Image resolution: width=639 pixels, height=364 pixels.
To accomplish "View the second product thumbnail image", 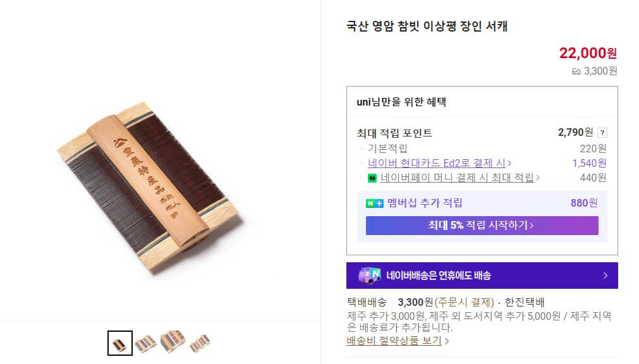I will (145, 343).
